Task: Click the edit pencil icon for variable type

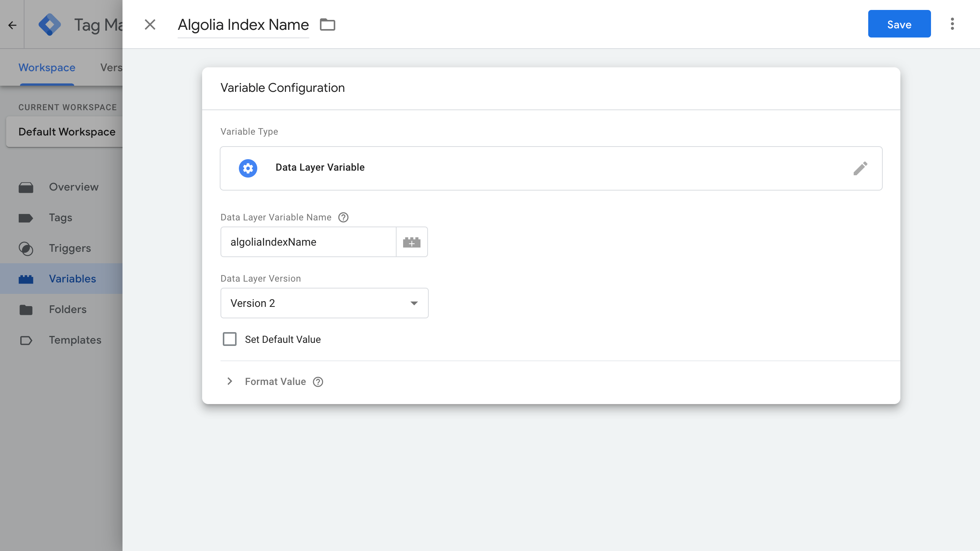Action: [860, 168]
